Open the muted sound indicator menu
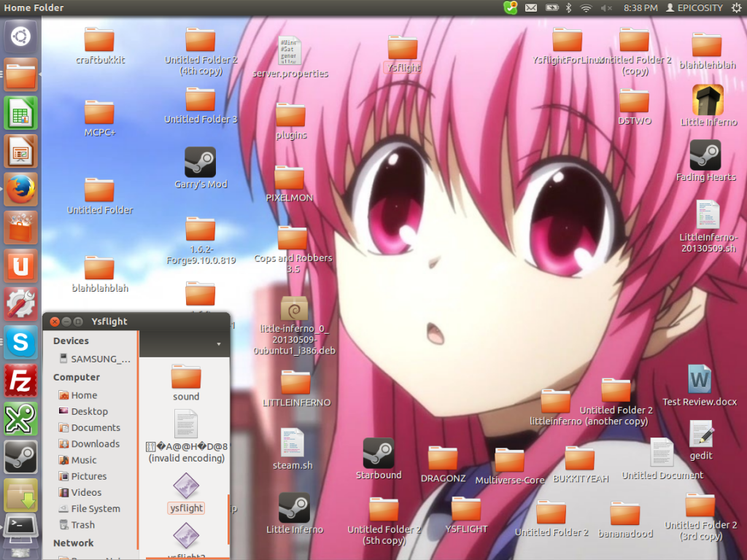747x560 pixels. tap(606, 7)
